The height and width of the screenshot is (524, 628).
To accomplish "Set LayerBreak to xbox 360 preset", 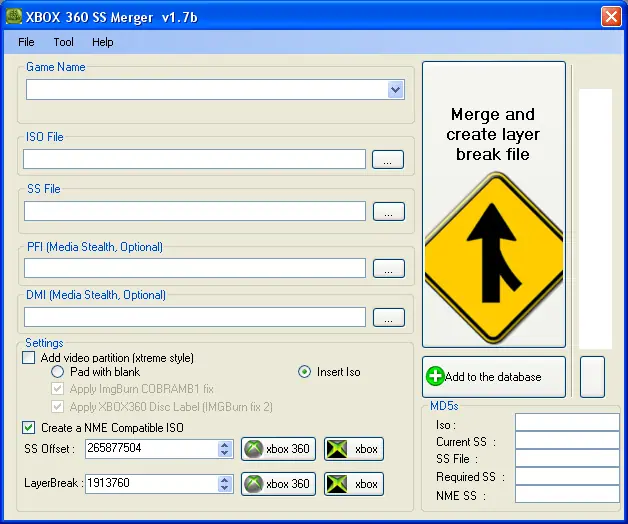I will (278, 484).
